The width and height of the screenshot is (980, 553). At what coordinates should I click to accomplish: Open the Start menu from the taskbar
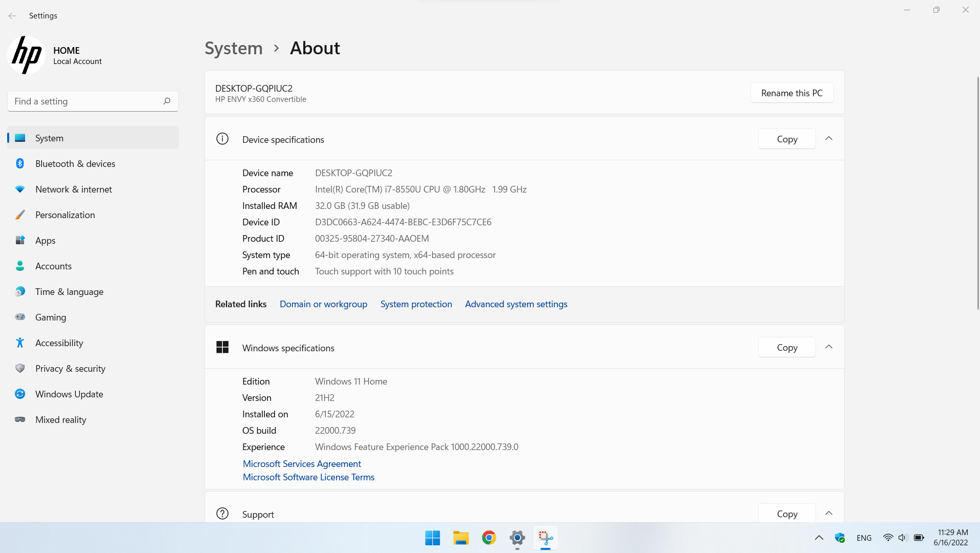tap(432, 538)
